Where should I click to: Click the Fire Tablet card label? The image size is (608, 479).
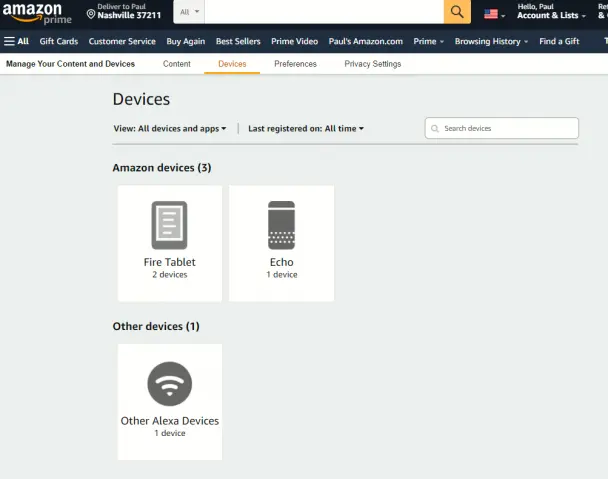(x=169, y=262)
